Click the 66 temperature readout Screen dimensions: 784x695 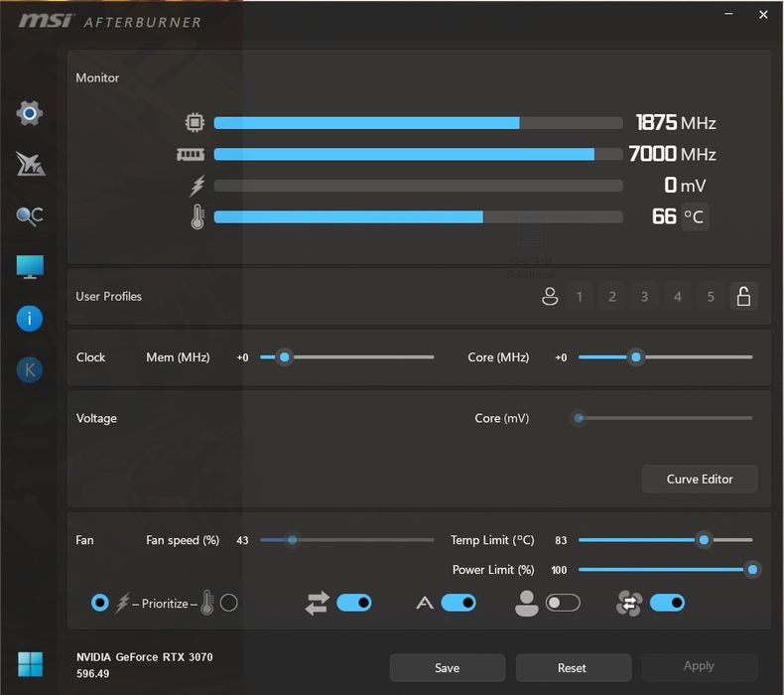click(x=664, y=216)
